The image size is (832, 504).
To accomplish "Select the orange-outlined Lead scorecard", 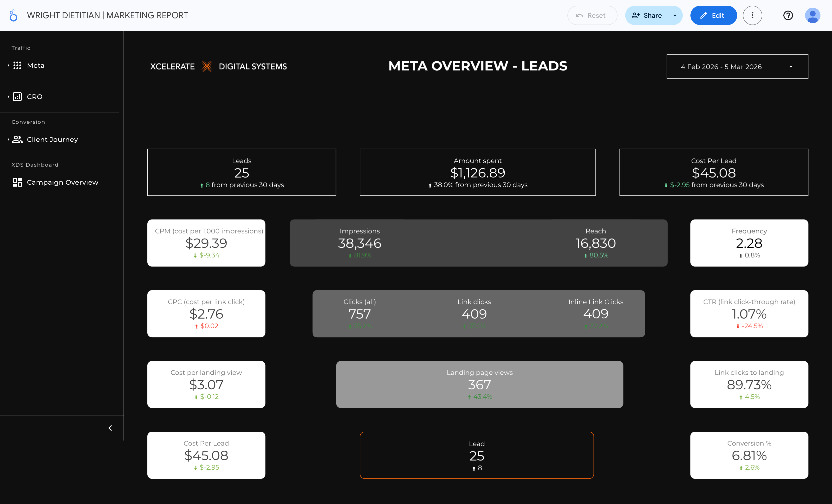I will [x=476, y=455].
